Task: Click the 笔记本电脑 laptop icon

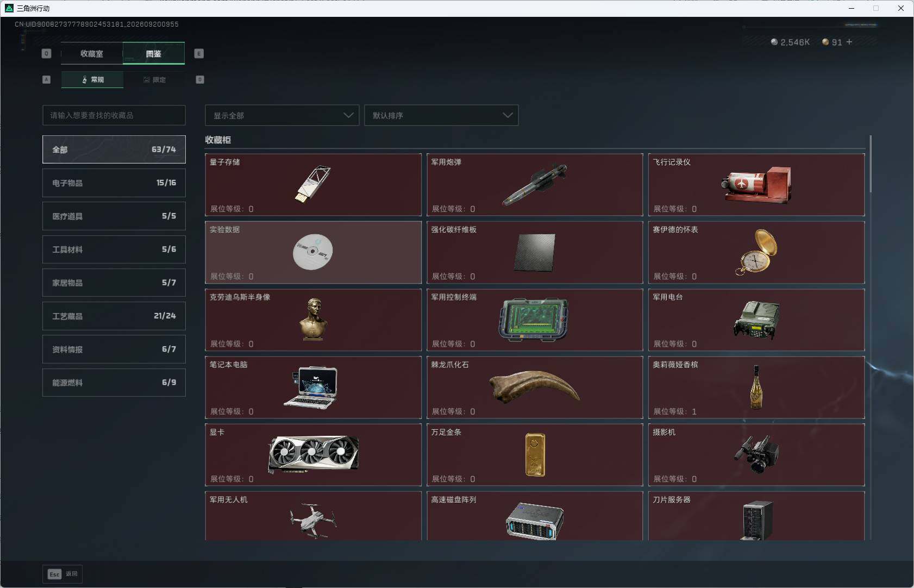Action: point(311,387)
